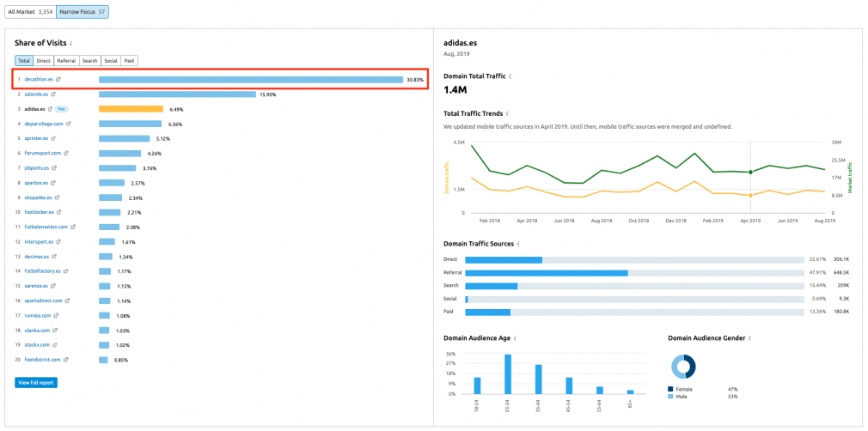
Task: Click the View full report button
Action: point(36,382)
